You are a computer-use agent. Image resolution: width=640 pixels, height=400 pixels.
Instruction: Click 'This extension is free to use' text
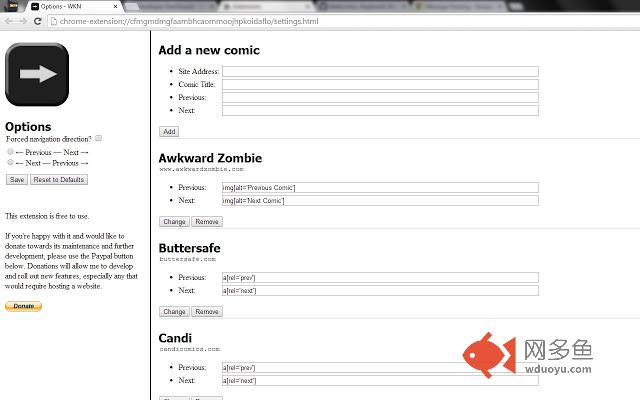pyautogui.click(x=47, y=216)
